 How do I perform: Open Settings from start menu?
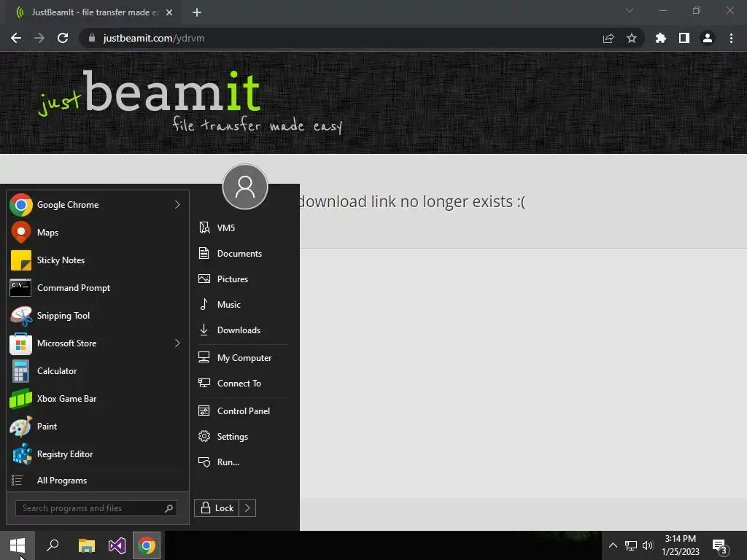[243, 437]
